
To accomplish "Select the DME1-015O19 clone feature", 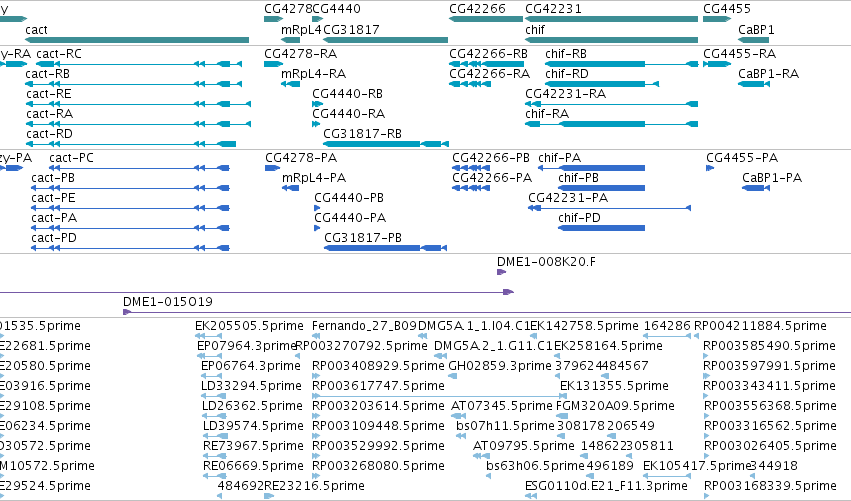I will (487, 312).
